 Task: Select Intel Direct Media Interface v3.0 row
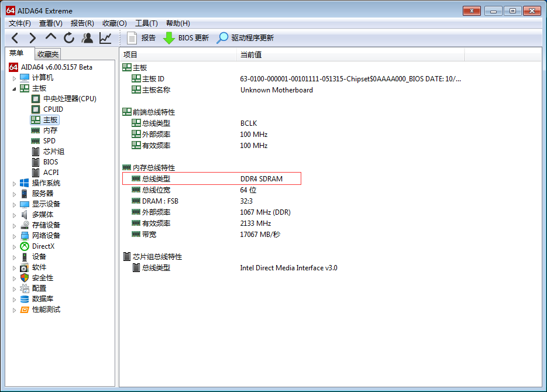[235, 268]
